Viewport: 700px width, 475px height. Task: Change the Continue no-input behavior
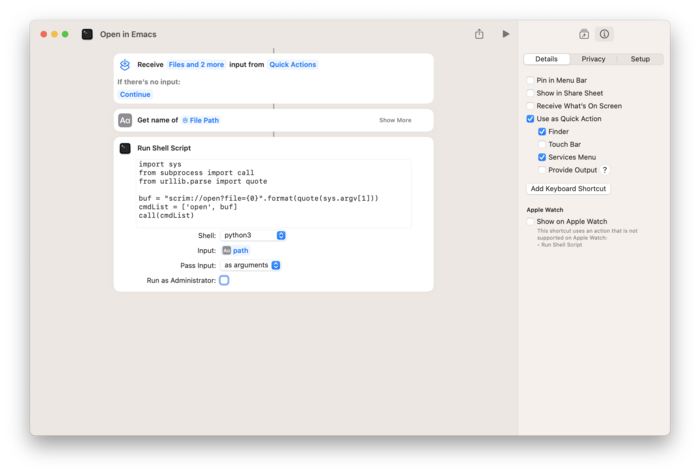point(135,95)
